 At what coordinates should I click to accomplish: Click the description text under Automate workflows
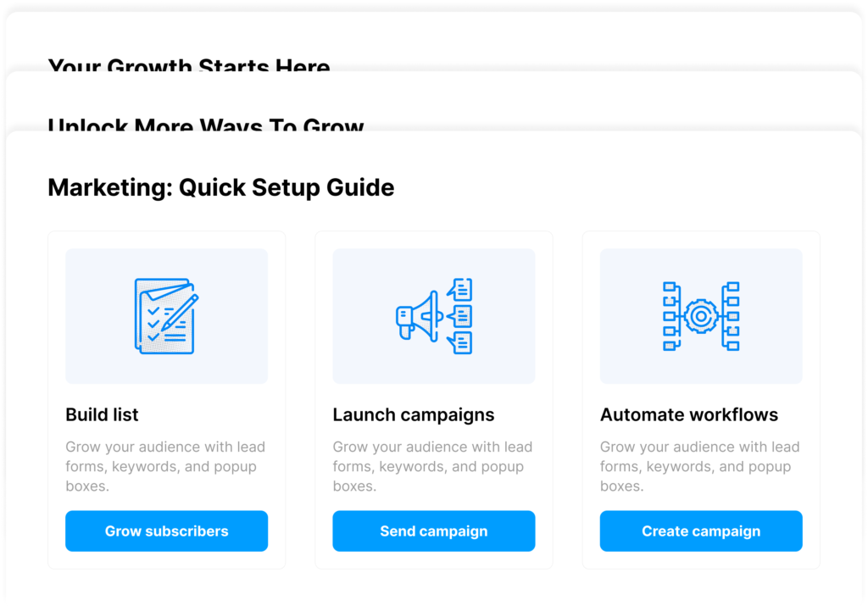tap(699, 466)
